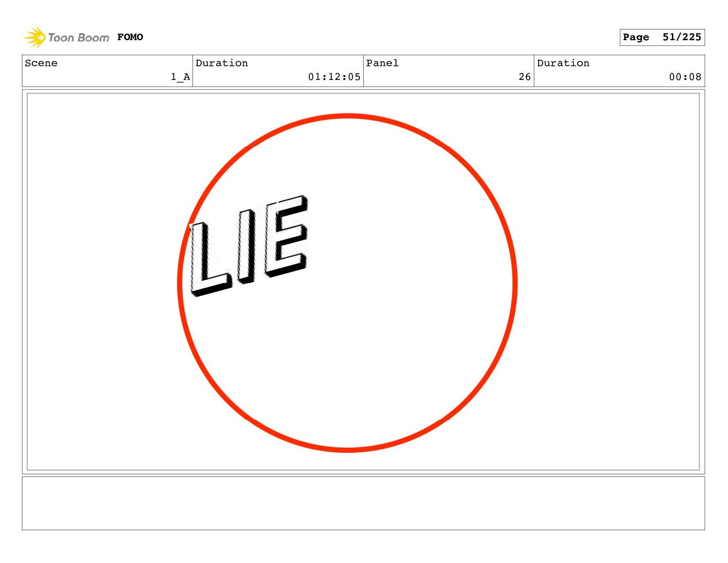
Task: Click the Scene label
Action: pyautogui.click(x=41, y=63)
